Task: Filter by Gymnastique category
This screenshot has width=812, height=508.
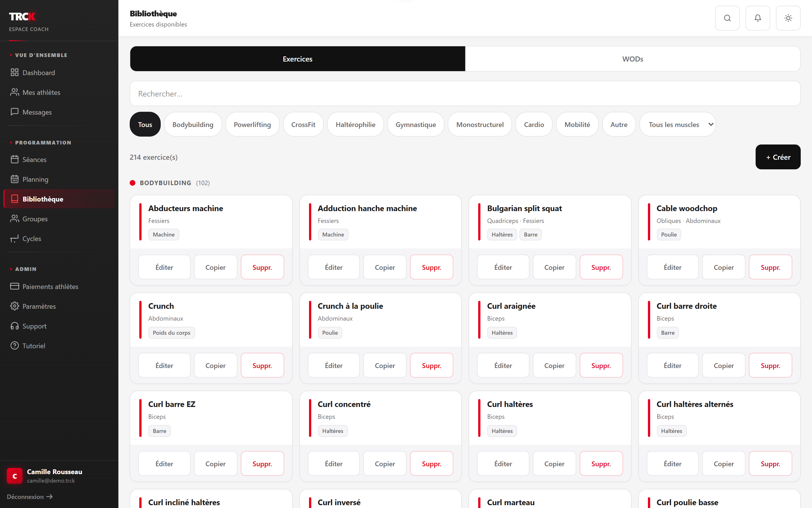Action: pyautogui.click(x=416, y=124)
